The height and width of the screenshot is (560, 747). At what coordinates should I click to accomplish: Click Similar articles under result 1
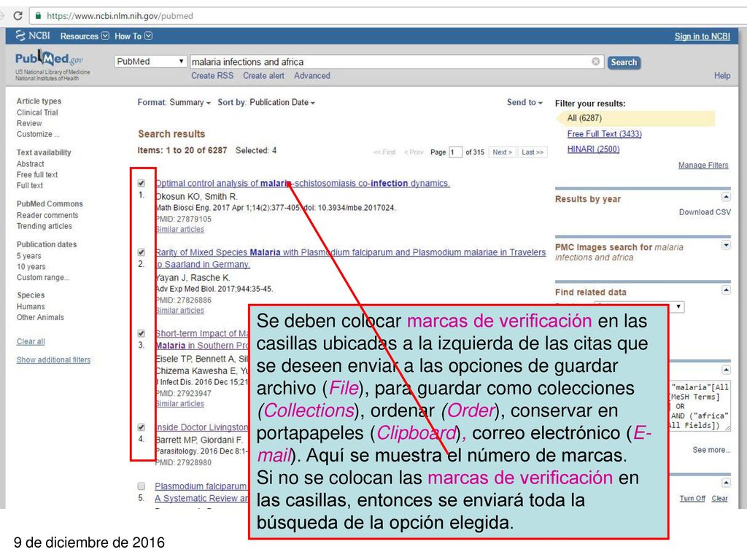pos(179,230)
